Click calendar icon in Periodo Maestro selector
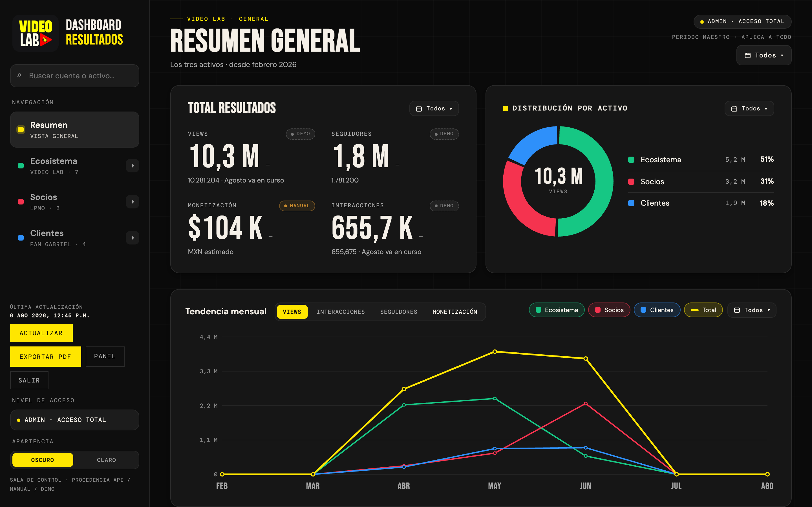The width and height of the screenshot is (812, 507). [x=748, y=55]
